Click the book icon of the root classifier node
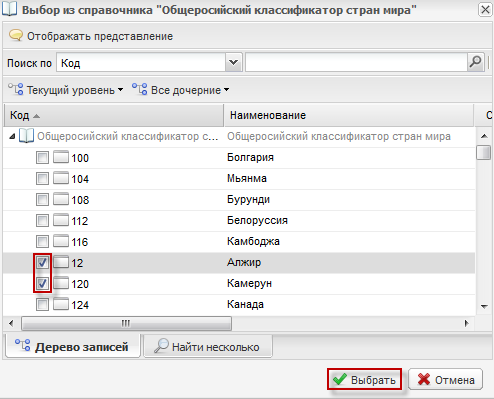 [26, 136]
